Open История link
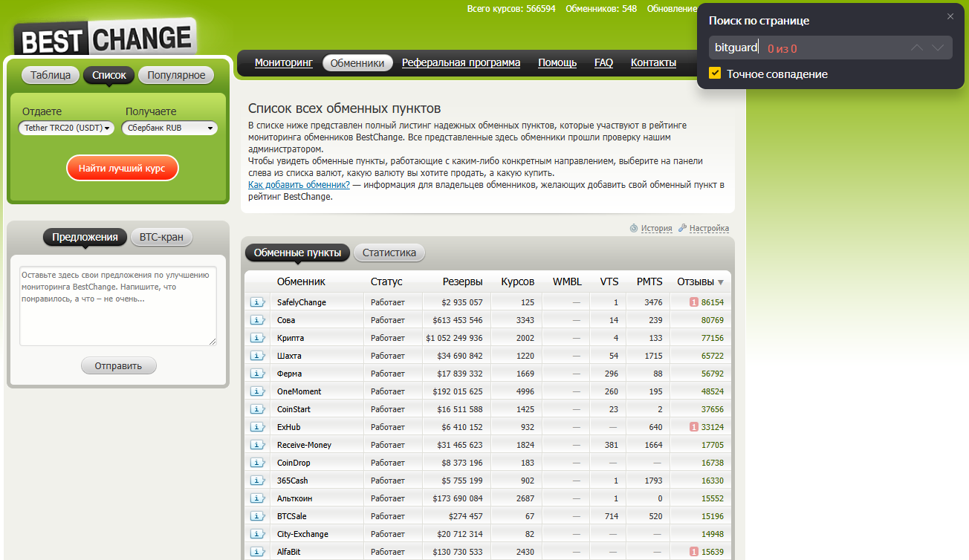969x560 pixels. tap(656, 228)
